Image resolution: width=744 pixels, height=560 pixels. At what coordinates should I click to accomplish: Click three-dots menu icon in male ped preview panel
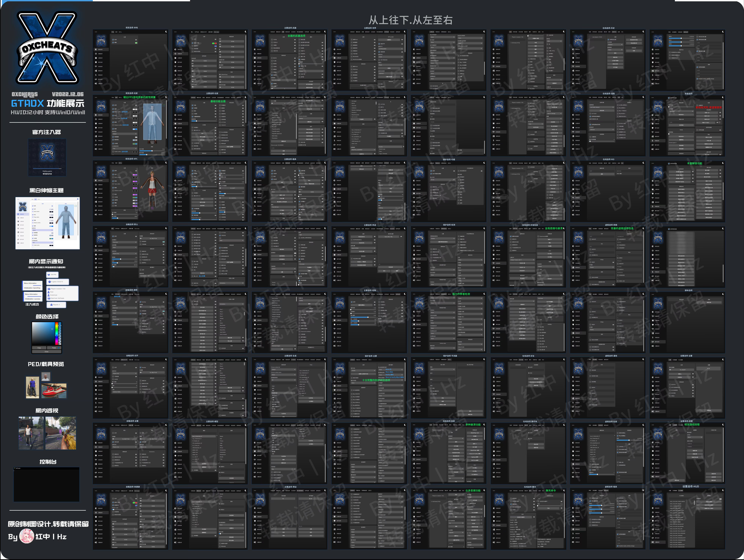[x=96, y=97]
